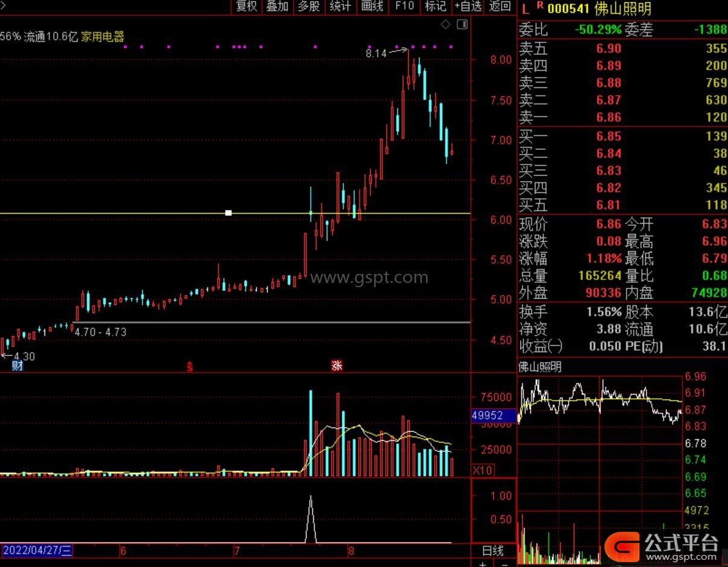Open the 财 financial marker on the chart
Screen dimensions: 728x567
[x=17, y=366]
